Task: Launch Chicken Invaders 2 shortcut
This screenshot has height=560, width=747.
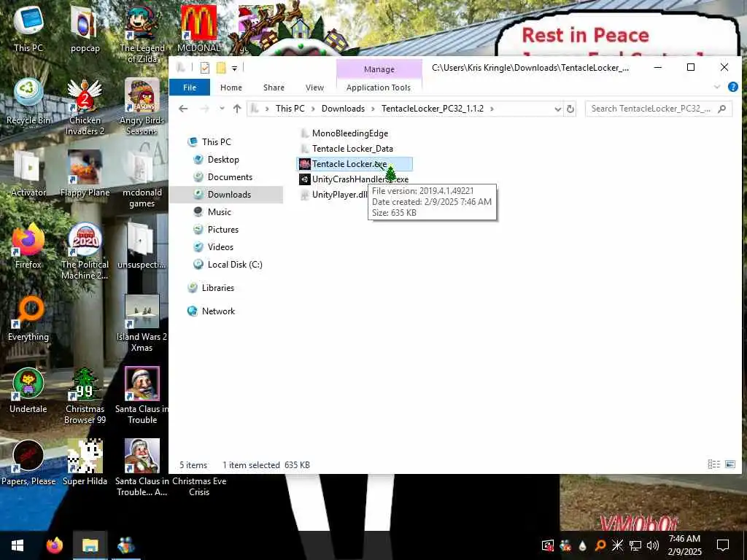Action: click(85, 106)
